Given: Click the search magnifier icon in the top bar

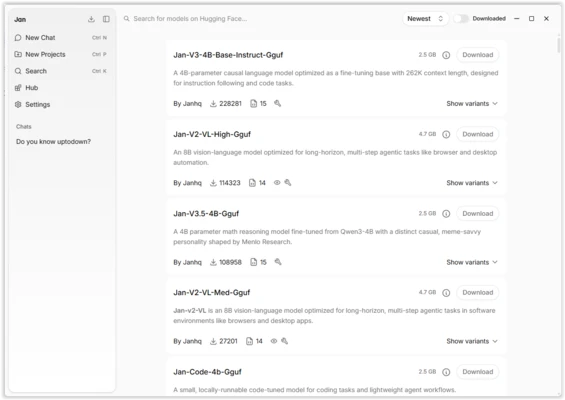Looking at the screenshot, I should pos(126,19).
